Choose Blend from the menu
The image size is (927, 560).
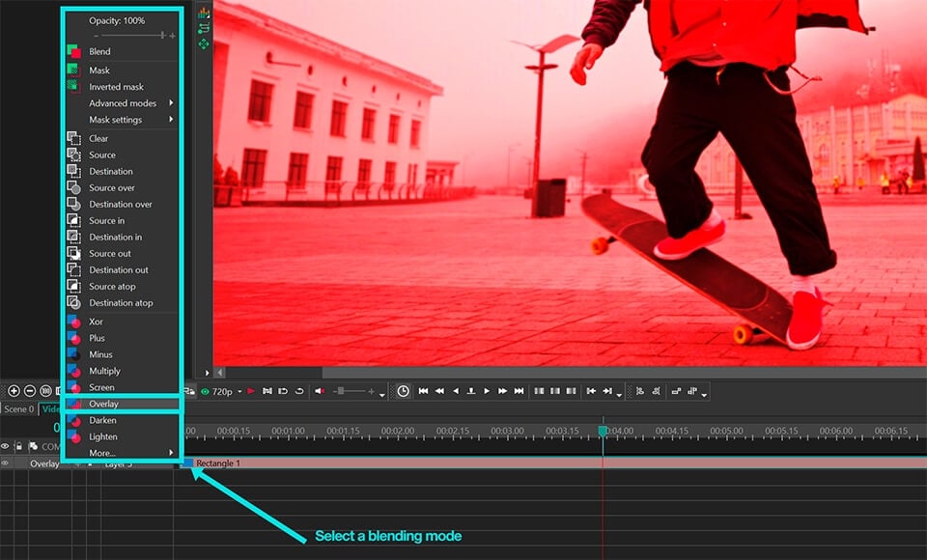(122, 51)
